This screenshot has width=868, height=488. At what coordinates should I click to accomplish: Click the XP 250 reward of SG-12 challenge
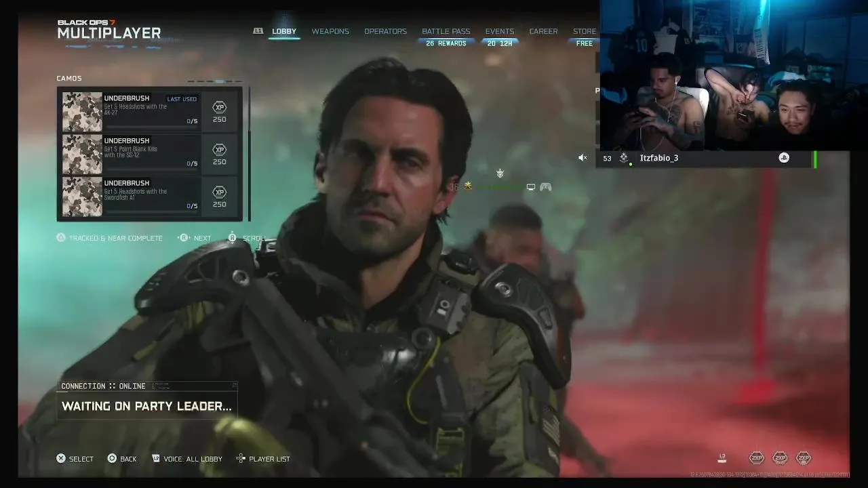220,154
